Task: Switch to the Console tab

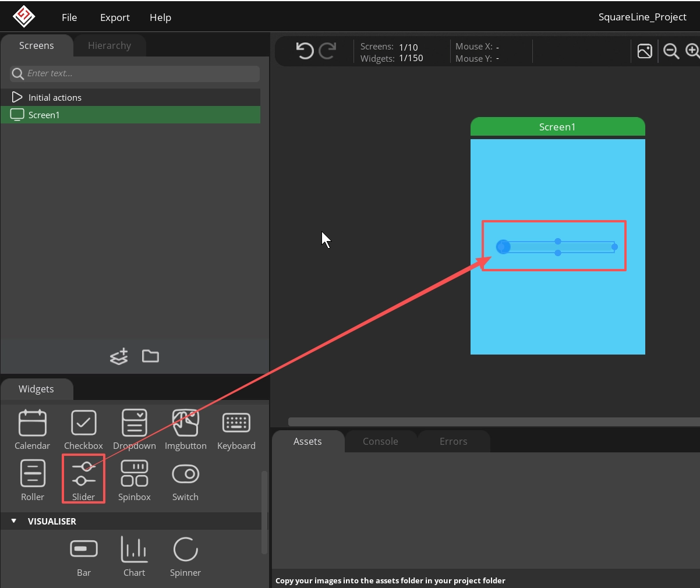Action: click(380, 441)
